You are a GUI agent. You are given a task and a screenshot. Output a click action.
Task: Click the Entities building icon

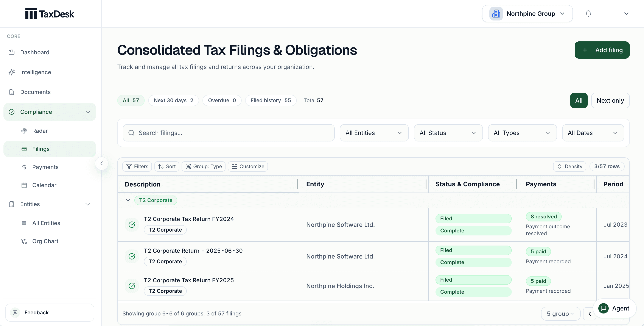click(11, 204)
